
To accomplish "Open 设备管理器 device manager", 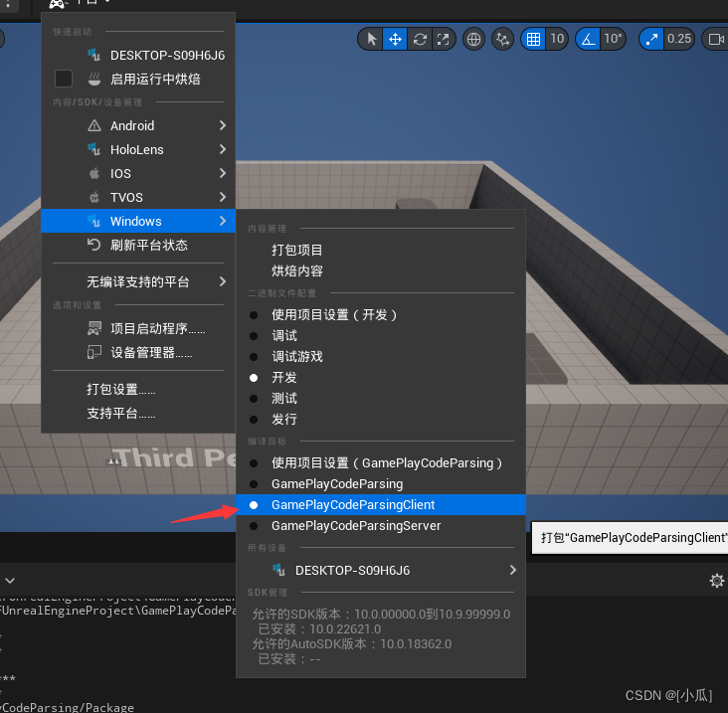I will [138, 353].
